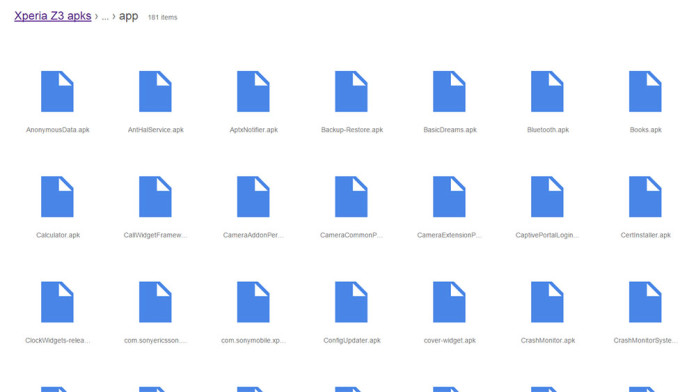Click the 'CertInstaller.apk' file name
Screen dimensions: 696x392
point(646,235)
